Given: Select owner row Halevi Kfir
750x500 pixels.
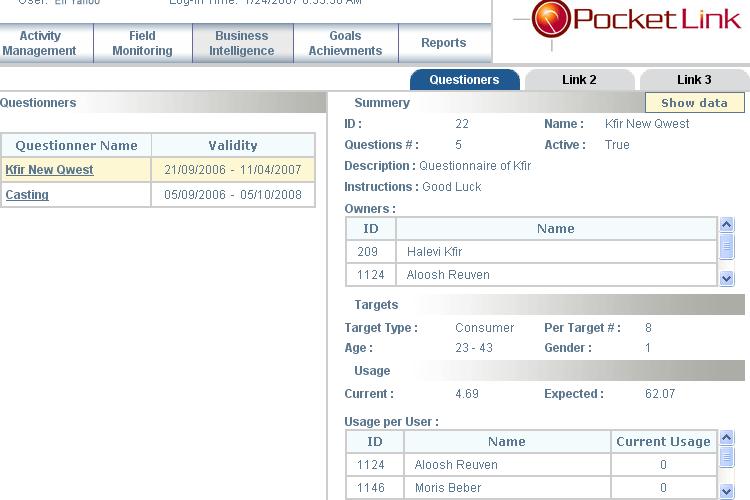Looking at the screenshot, I should (x=556, y=252).
